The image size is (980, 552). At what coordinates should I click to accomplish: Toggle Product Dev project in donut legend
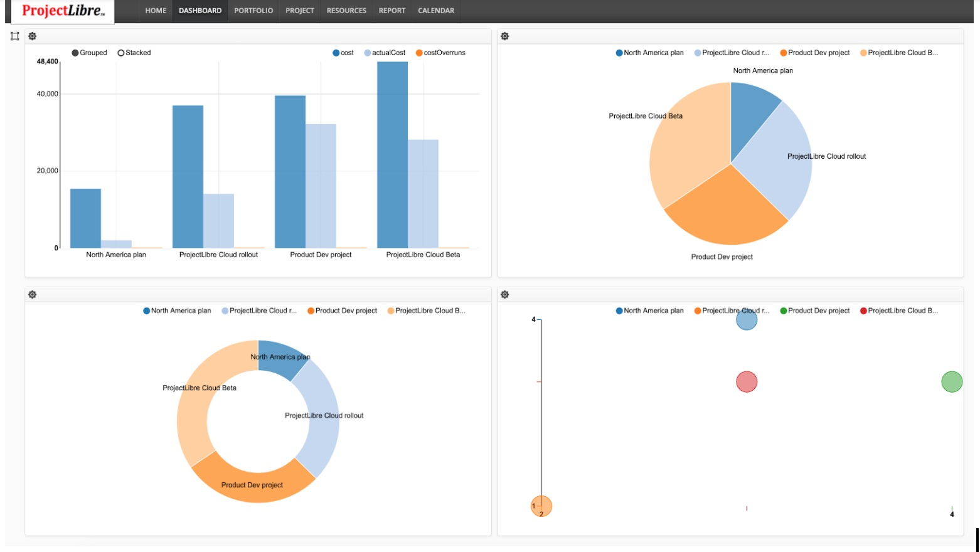(x=342, y=310)
